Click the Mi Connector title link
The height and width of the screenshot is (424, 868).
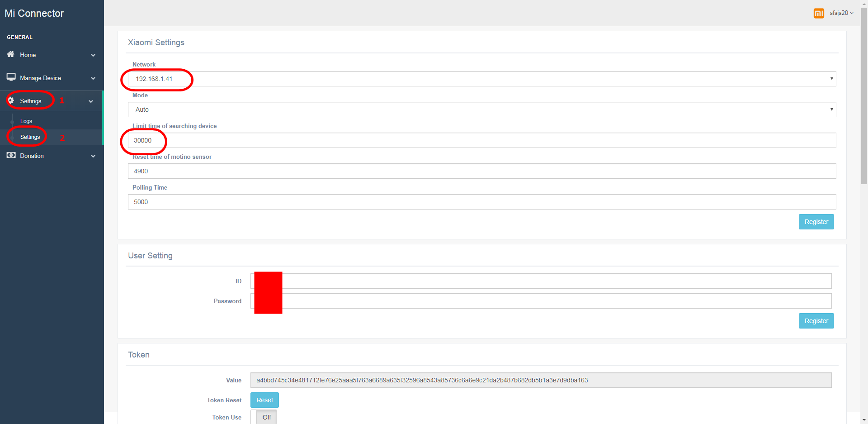(34, 14)
